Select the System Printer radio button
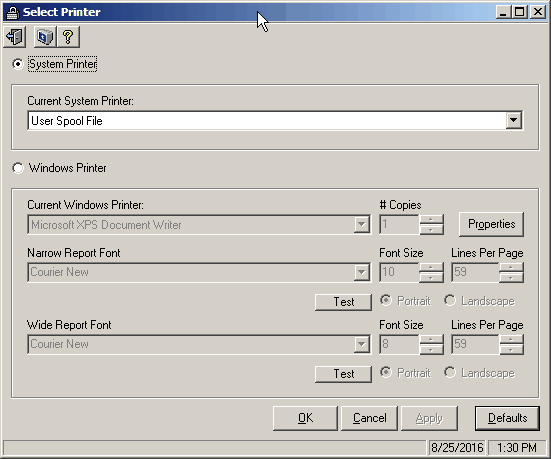Screen dimensions: 551x459 18,64
